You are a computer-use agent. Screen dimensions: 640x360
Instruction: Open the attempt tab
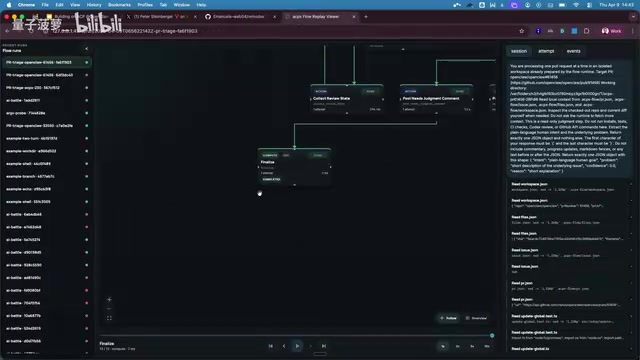[x=546, y=51]
